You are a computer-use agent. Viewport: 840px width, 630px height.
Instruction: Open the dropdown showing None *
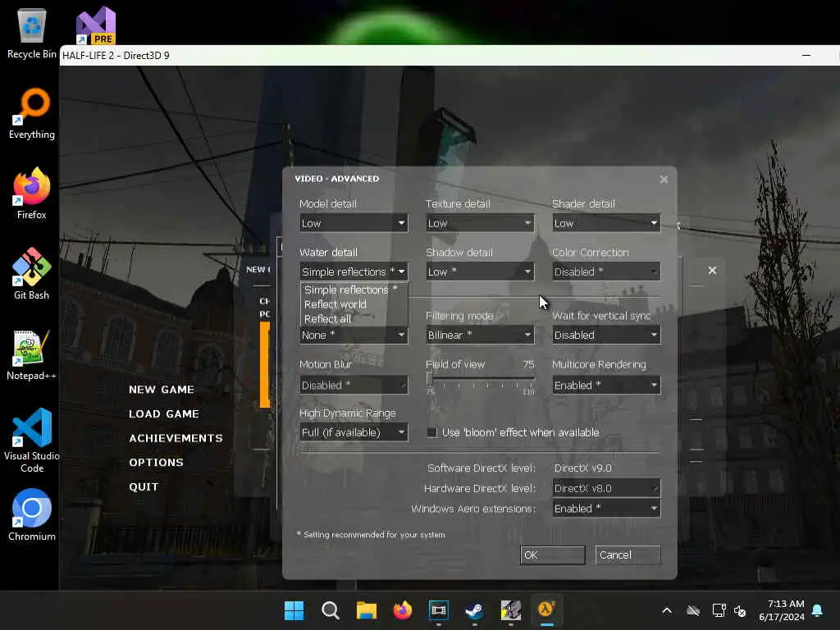[x=354, y=335]
